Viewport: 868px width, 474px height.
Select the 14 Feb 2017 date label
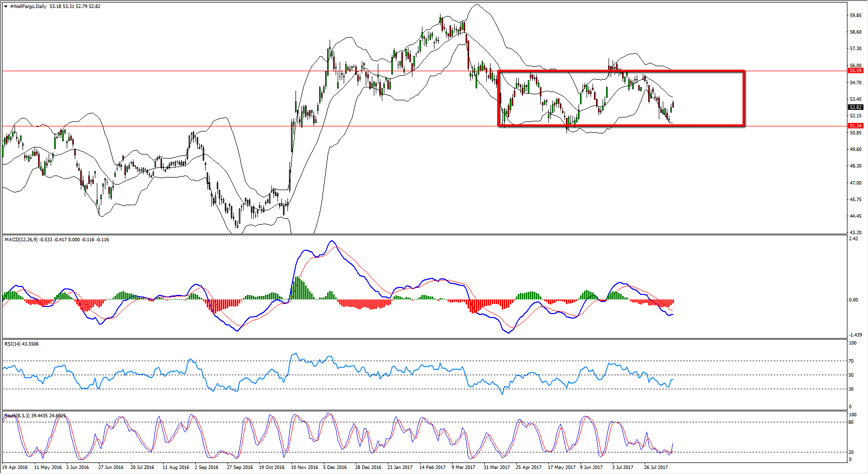(432, 467)
